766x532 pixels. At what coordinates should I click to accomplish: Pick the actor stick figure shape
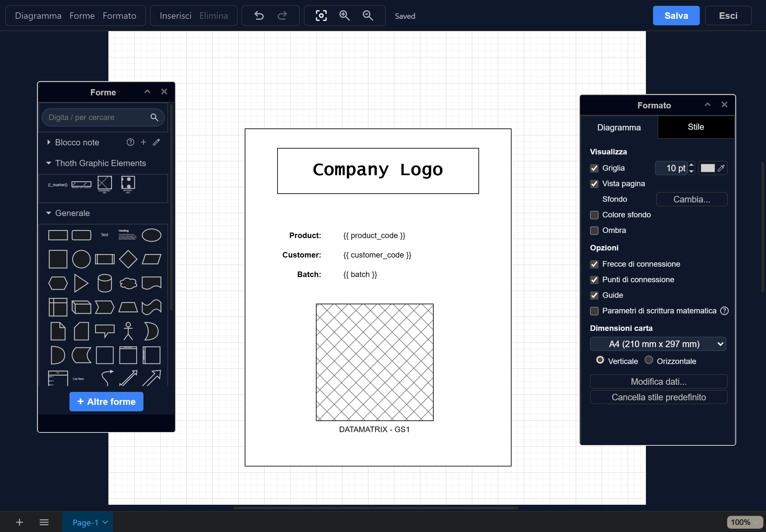tap(128, 331)
